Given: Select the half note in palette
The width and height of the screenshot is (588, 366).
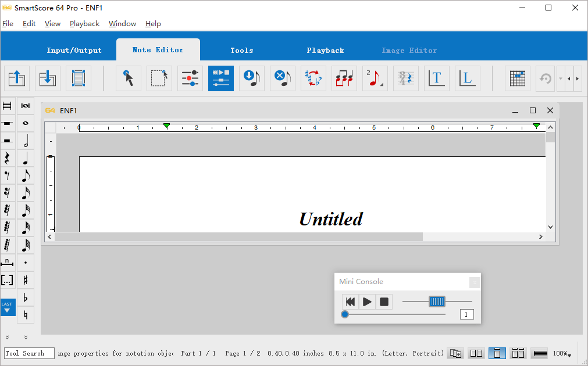Looking at the screenshot, I should [x=26, y=141].
